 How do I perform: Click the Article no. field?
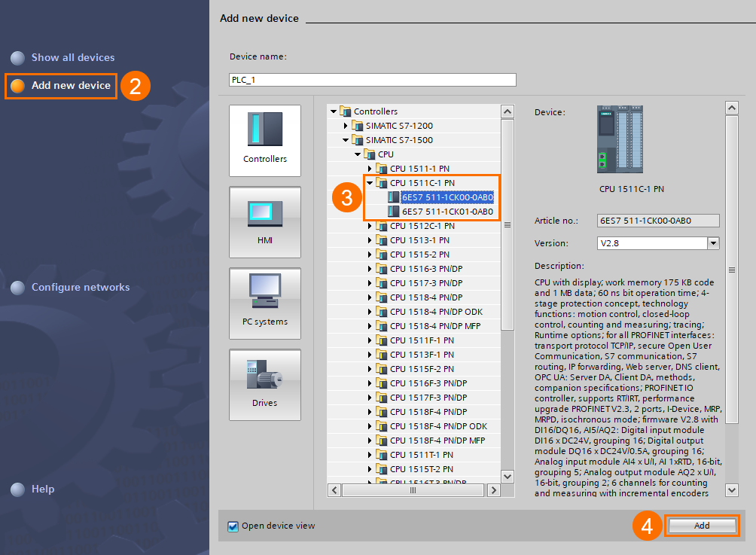(658, 221)
